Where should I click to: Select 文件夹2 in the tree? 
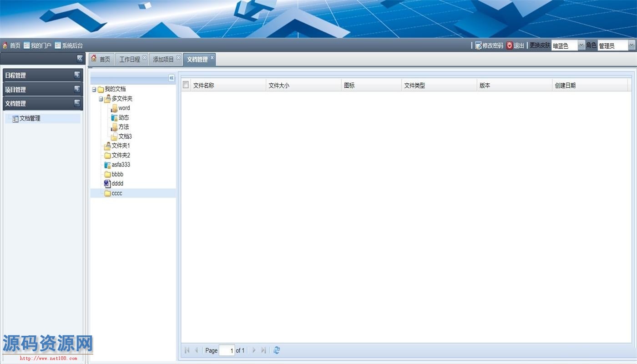pyautogui.click(x=121, y=156)
